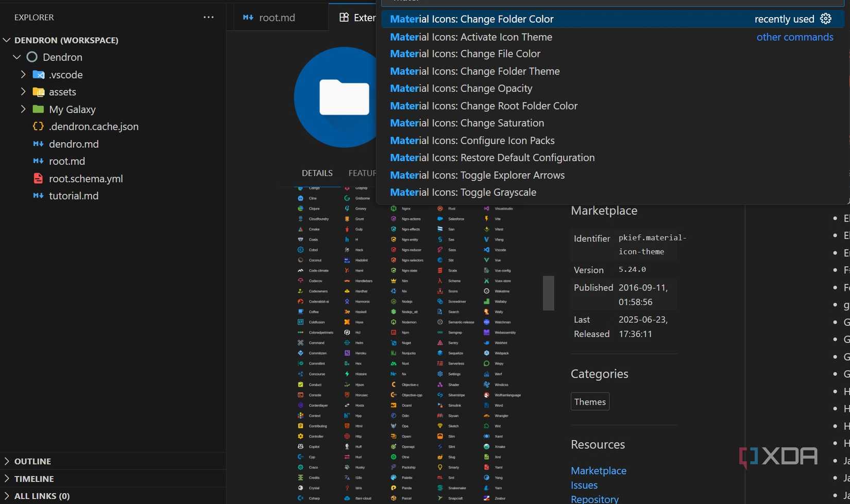Click the "other commands" link
Screen dimensions: 850x504
click(795, 37)
